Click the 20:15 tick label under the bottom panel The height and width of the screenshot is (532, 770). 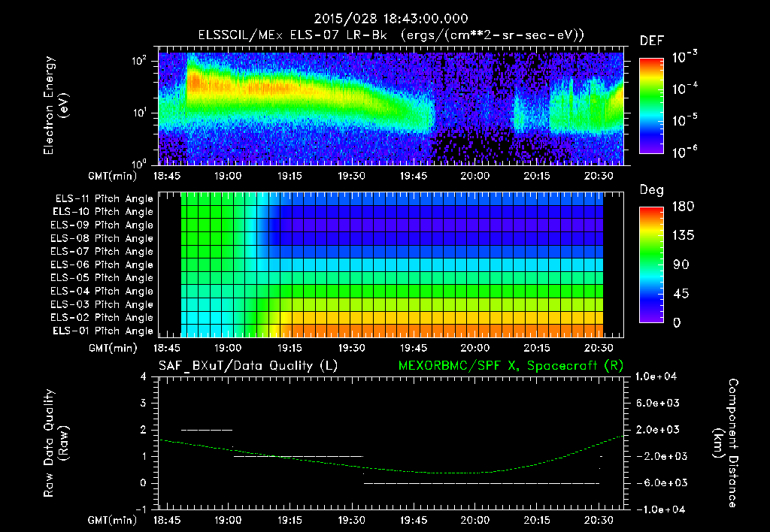[537, 520]
